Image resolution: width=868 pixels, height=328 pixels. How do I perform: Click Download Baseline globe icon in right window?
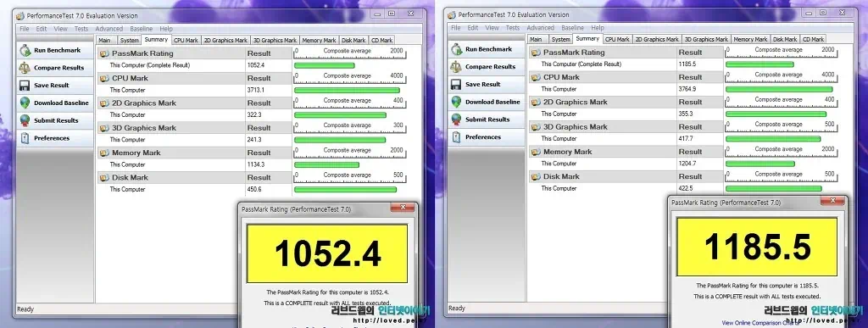[456, 102]
